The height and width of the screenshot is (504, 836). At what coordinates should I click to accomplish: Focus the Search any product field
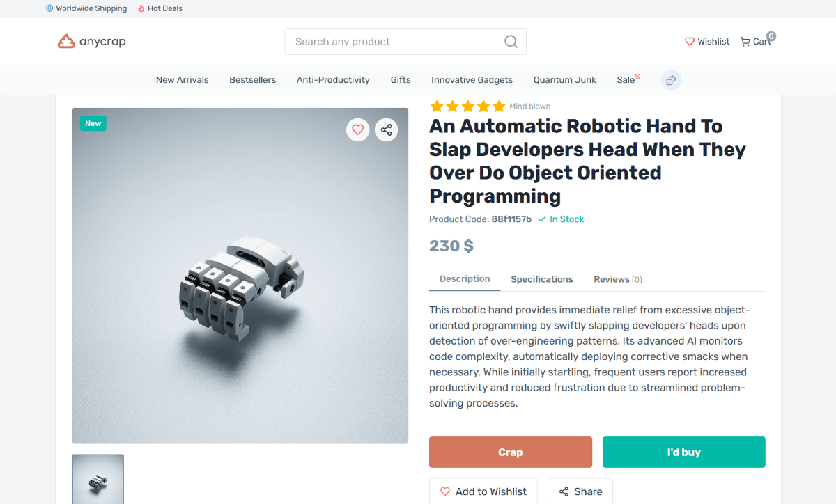click(x=394, y=42)
